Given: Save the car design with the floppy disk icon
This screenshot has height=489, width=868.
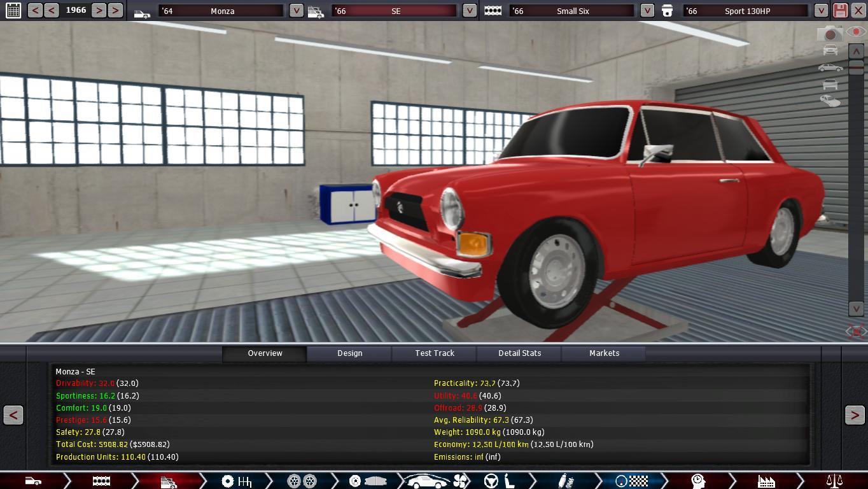Looking at the screenshot, I should pos(840,10).
